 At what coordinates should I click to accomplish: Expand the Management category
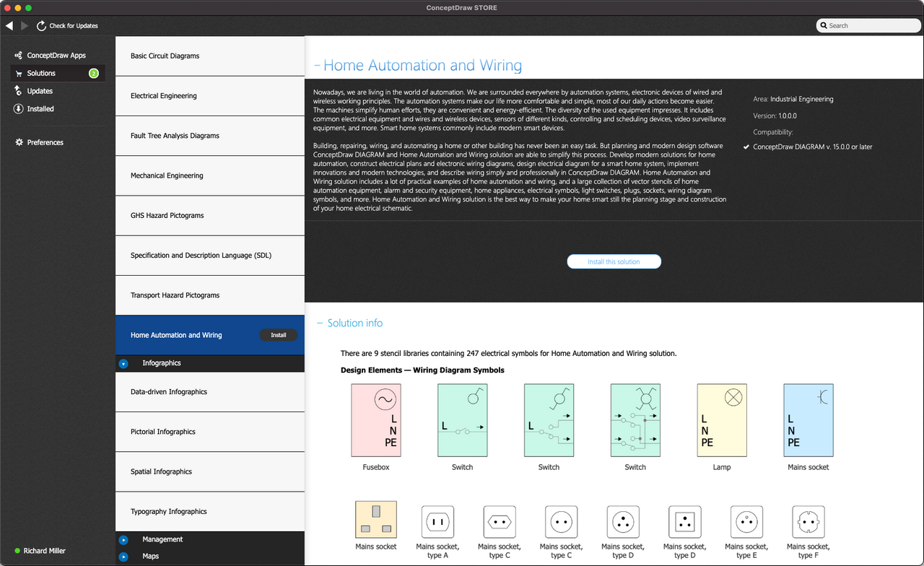pos(123,540)
